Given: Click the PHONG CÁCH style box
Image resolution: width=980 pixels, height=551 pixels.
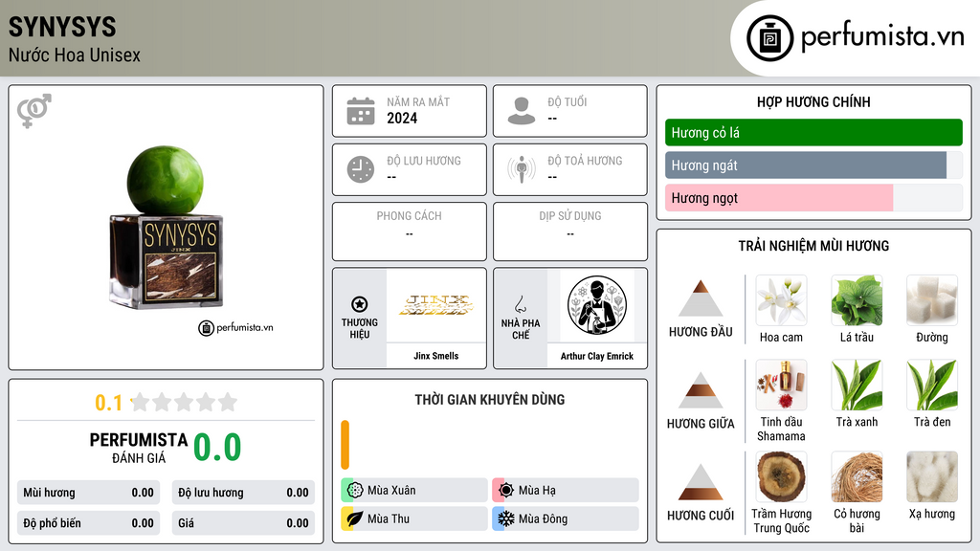Looking at the screenshot, I should click(410, 231).
